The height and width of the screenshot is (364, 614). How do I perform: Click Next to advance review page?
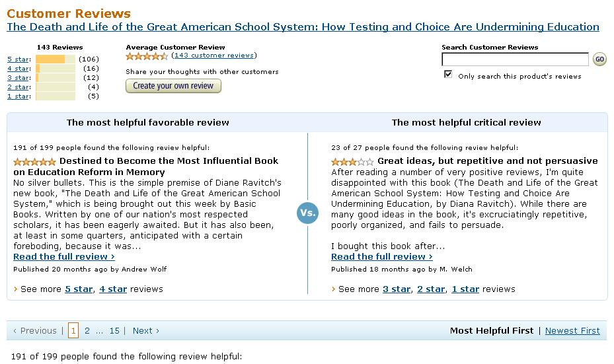click(x=145, y=331)
